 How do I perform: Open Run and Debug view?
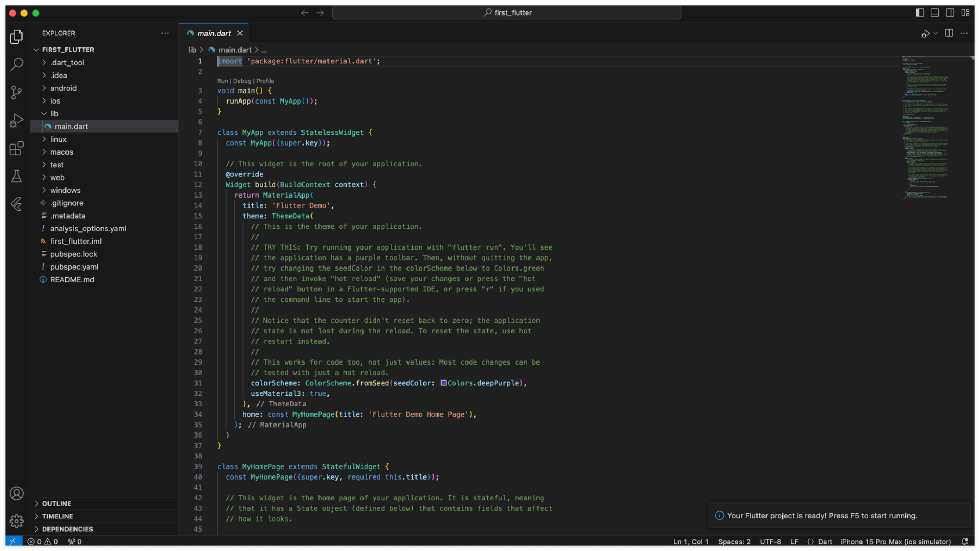16,120
